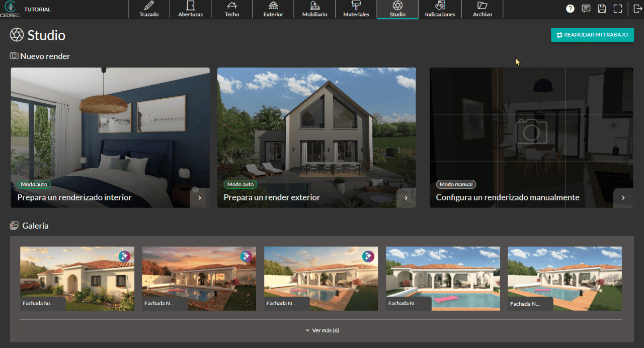Switch to the Aberturas tab
Image resolution: width=644 pixels, height=348 pixels.
190,10
